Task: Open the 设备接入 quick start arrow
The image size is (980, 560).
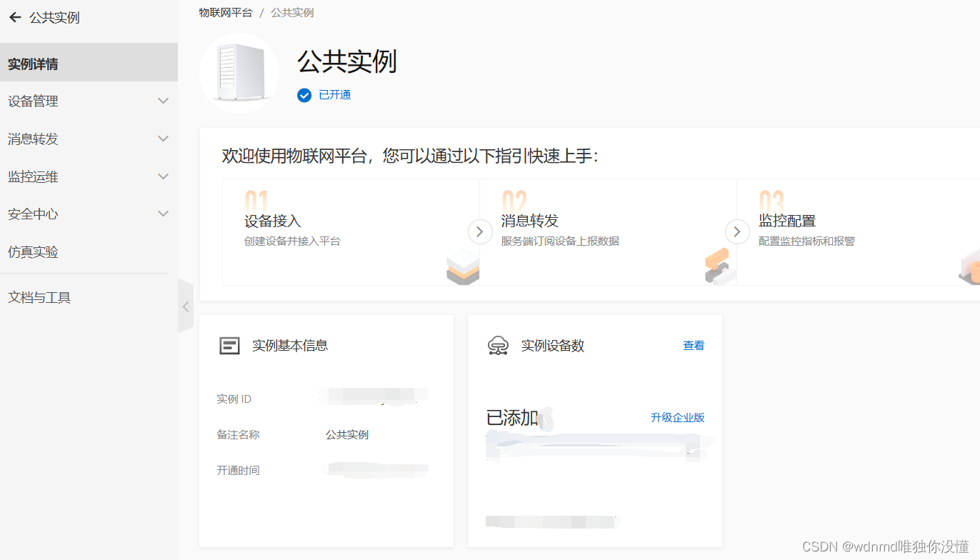Action: 479,231
